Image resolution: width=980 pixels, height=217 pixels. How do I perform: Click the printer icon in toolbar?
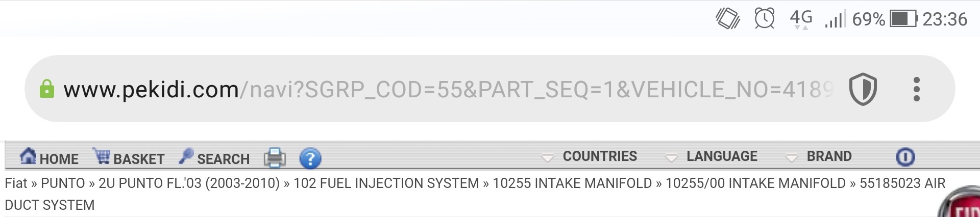(x=275, y=157)
